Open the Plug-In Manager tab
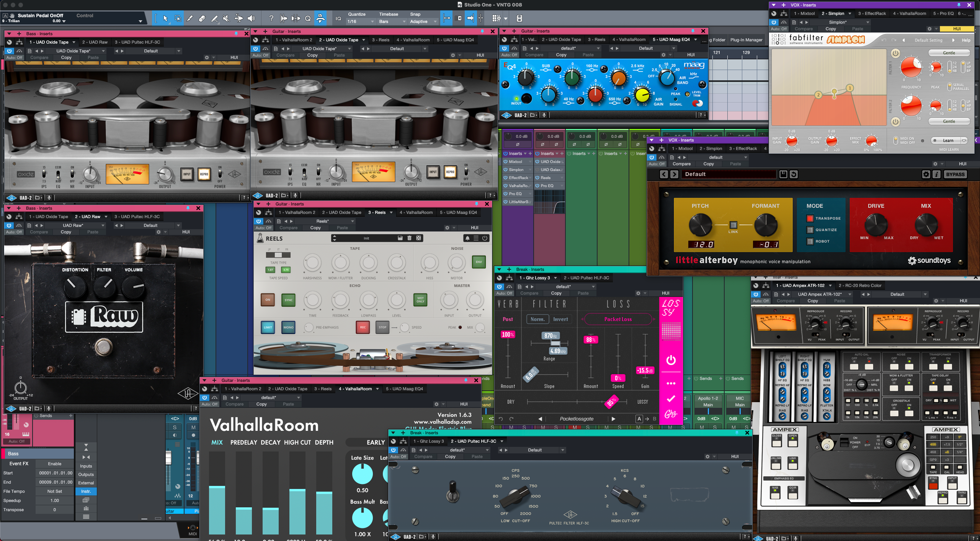This screenshot has width=980, height=541. tap(746, 40)
